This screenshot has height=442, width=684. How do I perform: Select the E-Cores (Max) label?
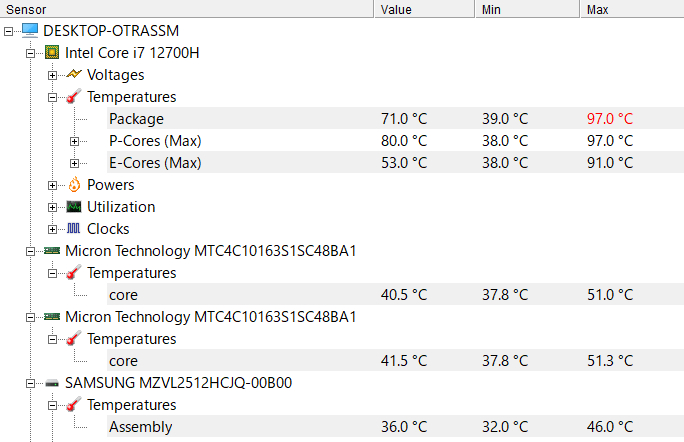[x=155, y=163]
